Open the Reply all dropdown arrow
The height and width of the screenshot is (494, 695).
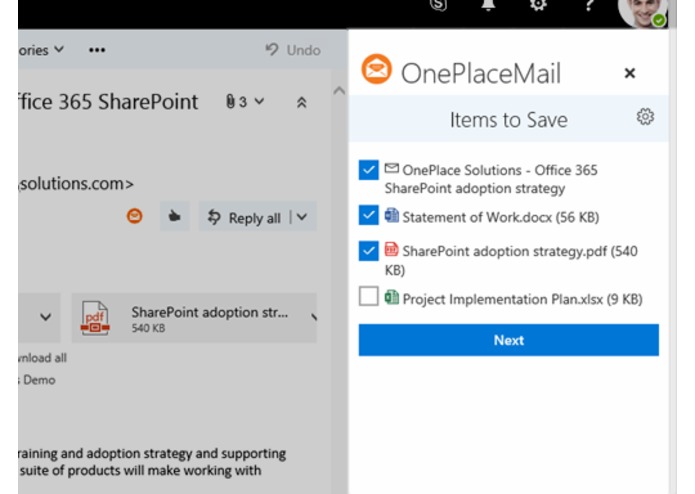click(x=302, y=217)
